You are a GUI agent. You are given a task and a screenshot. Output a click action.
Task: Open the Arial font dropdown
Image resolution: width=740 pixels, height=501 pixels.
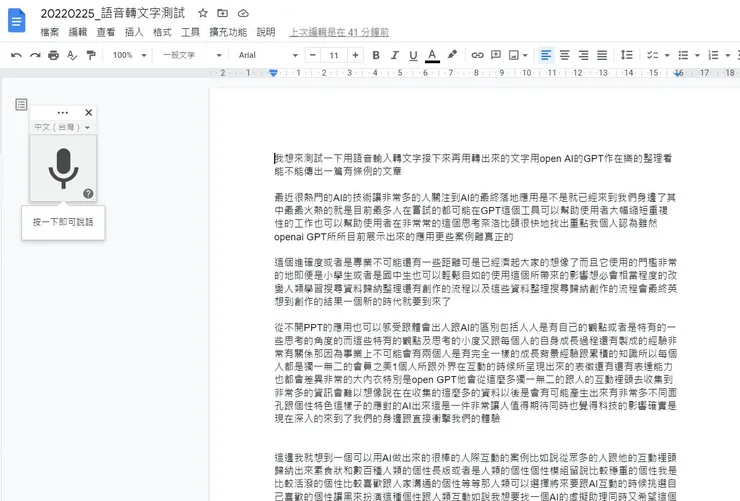point(268,55)
